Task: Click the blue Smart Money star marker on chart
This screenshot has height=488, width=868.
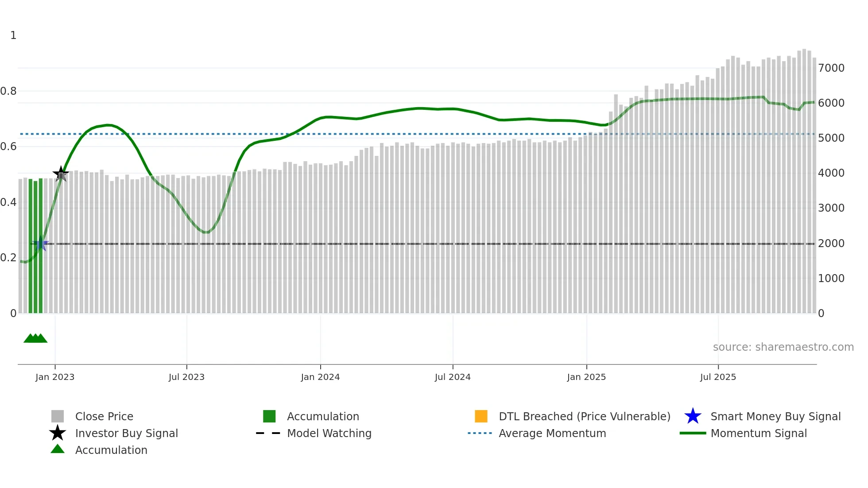Action: [41, 244]
